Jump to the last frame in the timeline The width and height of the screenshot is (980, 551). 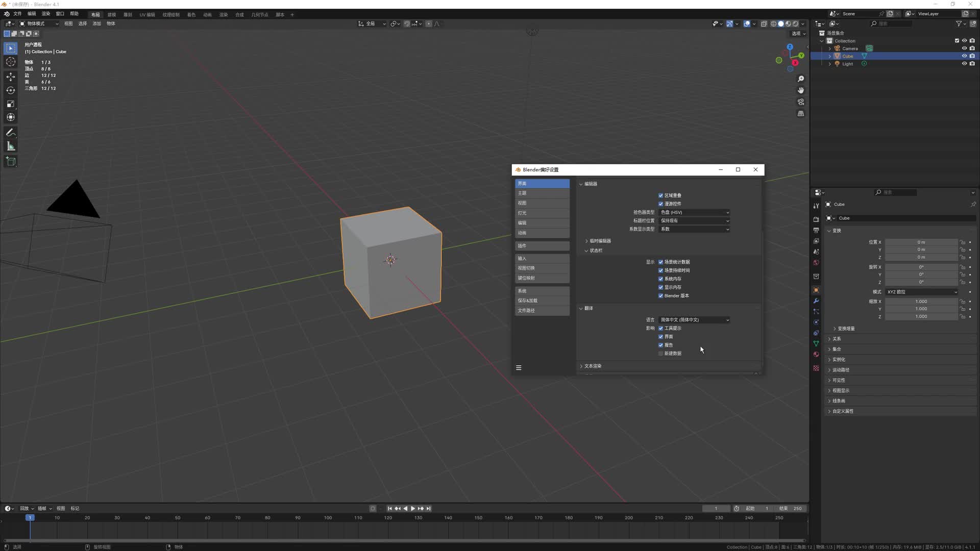pyautogui.click(x=428, y=508)
